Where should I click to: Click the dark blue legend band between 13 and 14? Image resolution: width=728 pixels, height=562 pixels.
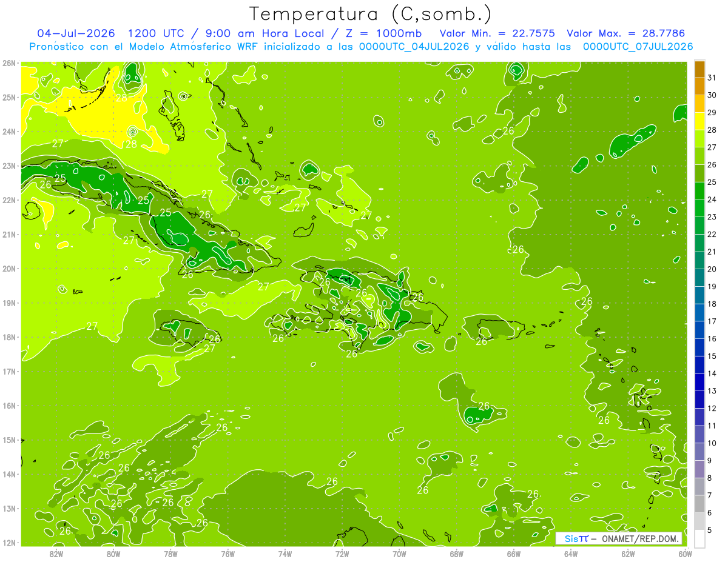point(699,382)
